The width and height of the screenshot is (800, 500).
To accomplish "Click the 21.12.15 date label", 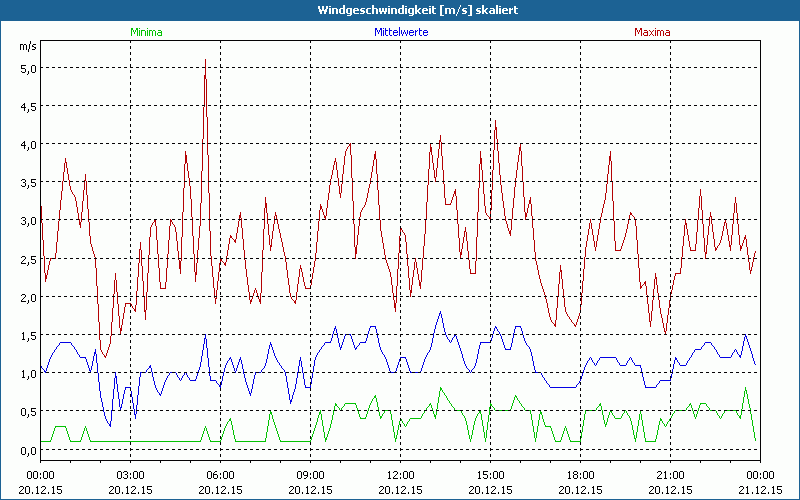I will point(760,490).
